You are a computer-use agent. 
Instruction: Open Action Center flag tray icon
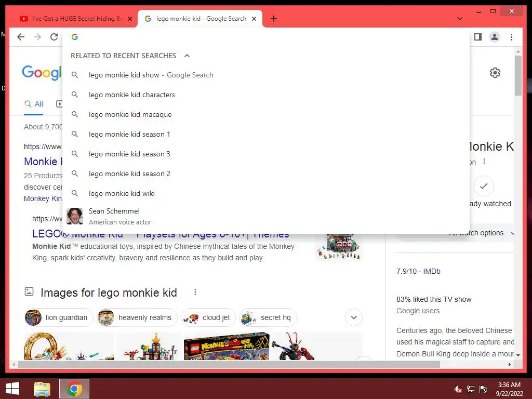coord(483,389)
